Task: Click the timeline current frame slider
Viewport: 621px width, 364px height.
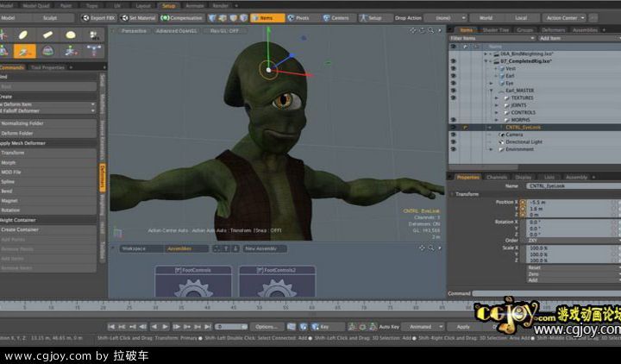Action: [231, 327]
